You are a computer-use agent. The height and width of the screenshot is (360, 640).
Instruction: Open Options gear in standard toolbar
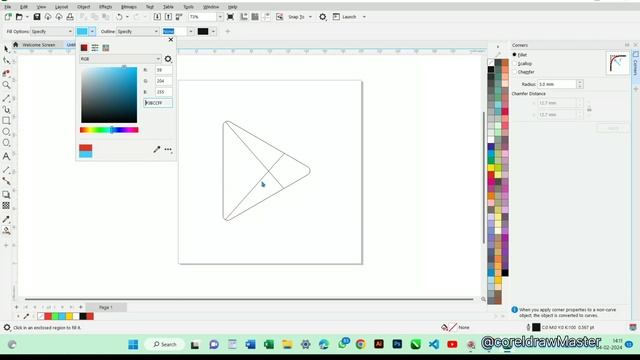click(x=322, y=17)
